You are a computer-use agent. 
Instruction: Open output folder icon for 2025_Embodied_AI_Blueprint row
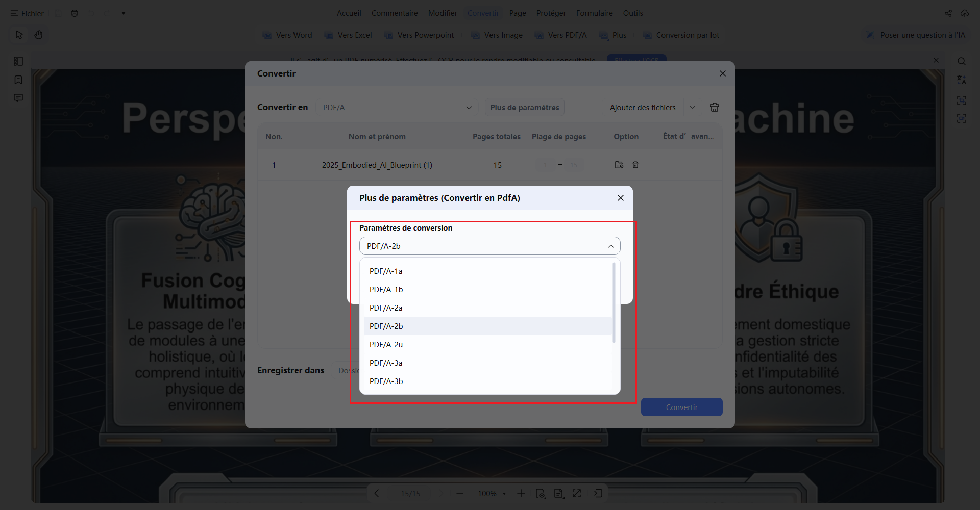[x=619, y=165]
